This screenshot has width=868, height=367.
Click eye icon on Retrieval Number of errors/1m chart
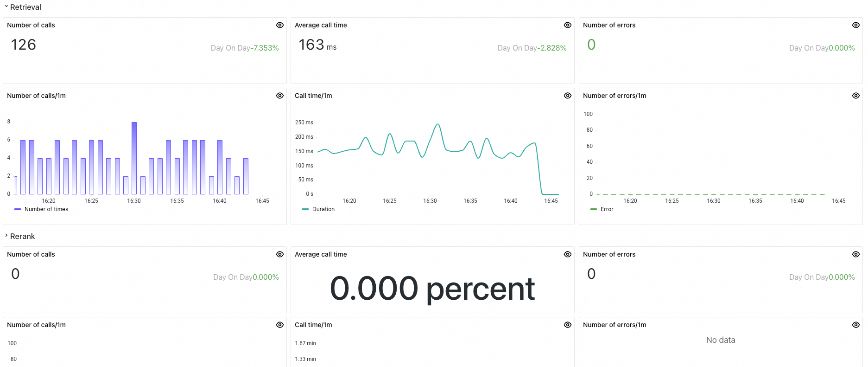(856, 96)
